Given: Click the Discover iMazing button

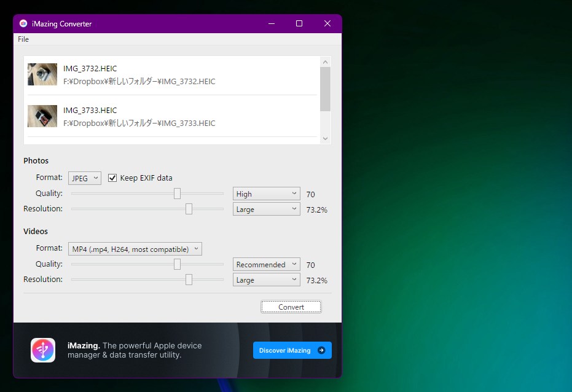Looking at the screenshot, I should click(292, 350).
